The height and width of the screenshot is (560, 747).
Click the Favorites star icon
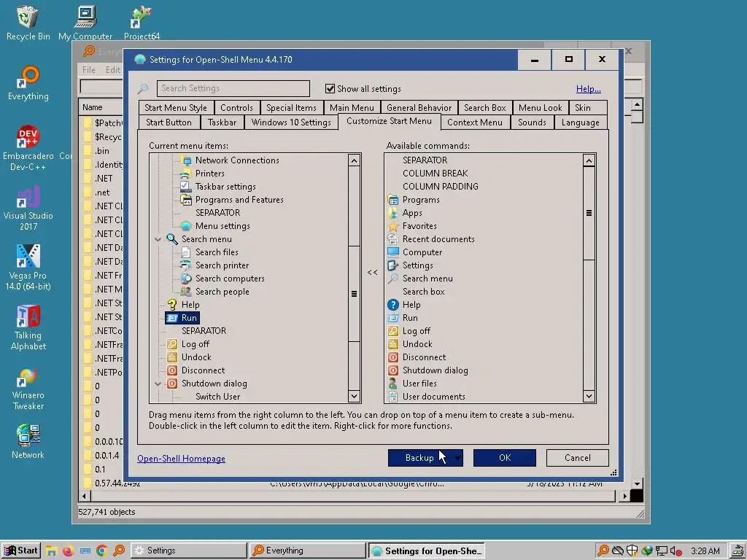(x=393, y=226)
